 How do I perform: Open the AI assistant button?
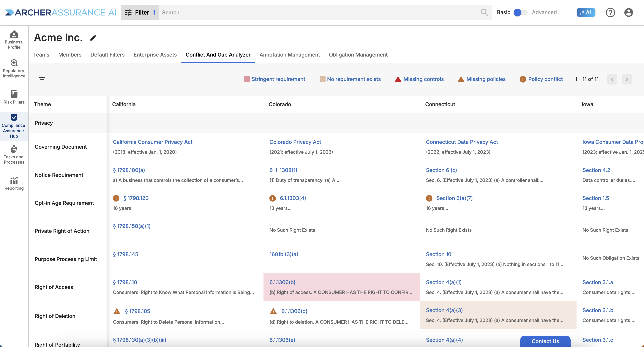point(586,12)
